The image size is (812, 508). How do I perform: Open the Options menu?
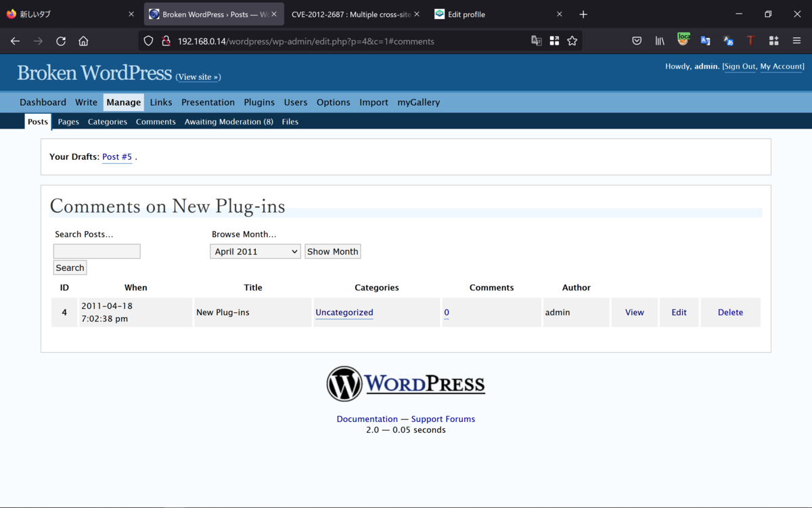(x=334, y=102)
